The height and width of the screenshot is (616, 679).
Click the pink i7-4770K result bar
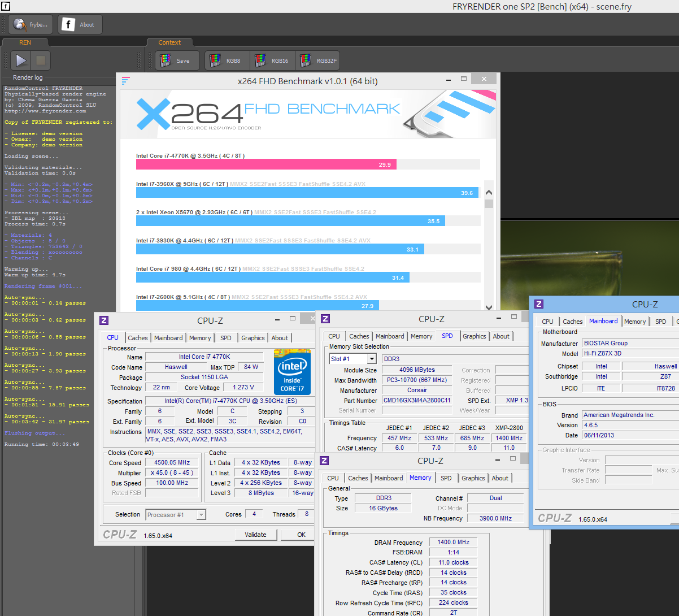click(266, 164)
